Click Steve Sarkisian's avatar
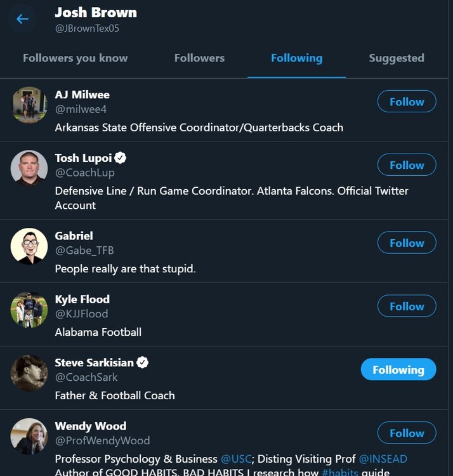This screenshot has height=476, width=453. [x=29, y=373]
